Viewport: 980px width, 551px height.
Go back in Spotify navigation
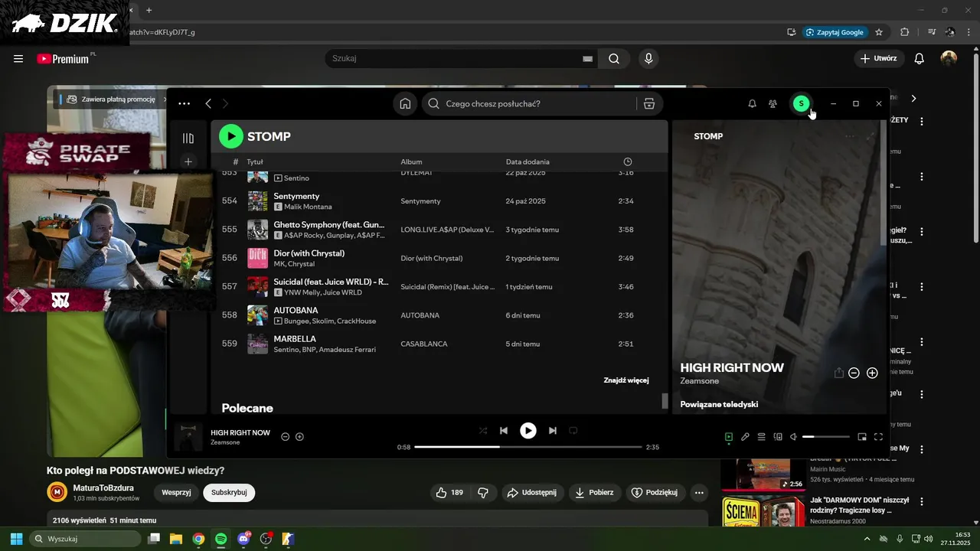(208, 104)
